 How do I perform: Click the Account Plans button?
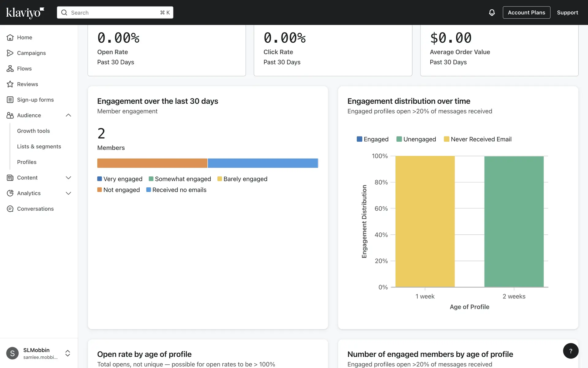526,13
